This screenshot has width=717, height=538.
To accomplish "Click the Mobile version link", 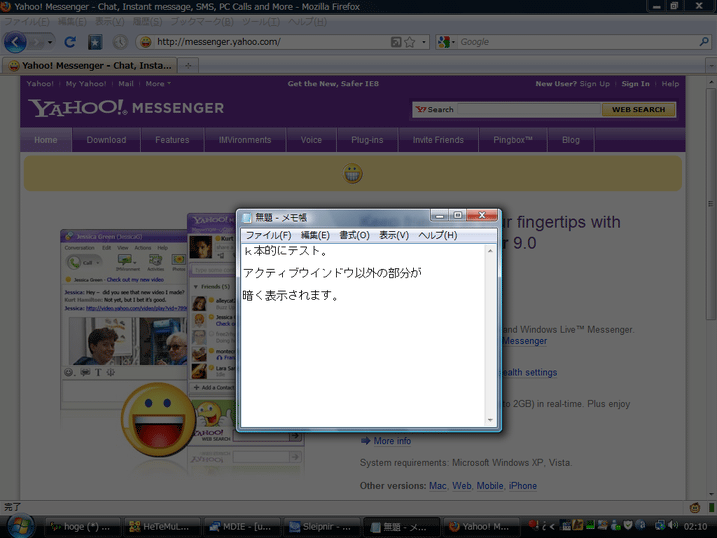I will tap(490, 486).
